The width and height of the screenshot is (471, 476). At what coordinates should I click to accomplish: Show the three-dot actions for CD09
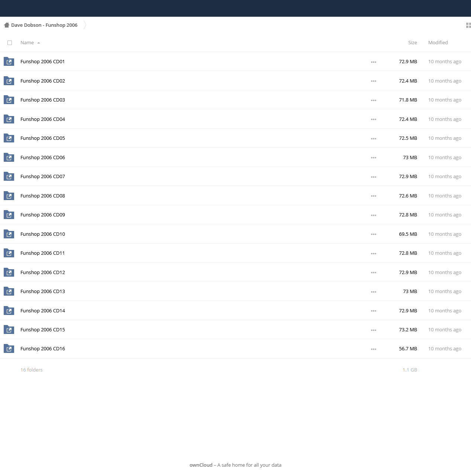[374, 215]
